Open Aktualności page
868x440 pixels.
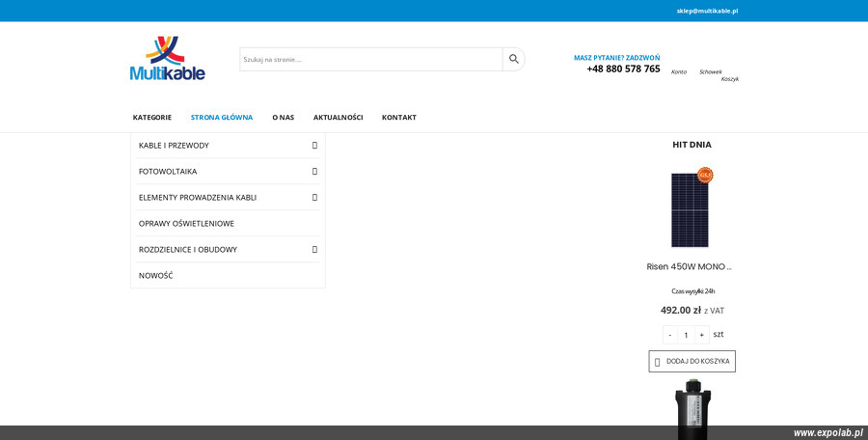tap(338, 118)
